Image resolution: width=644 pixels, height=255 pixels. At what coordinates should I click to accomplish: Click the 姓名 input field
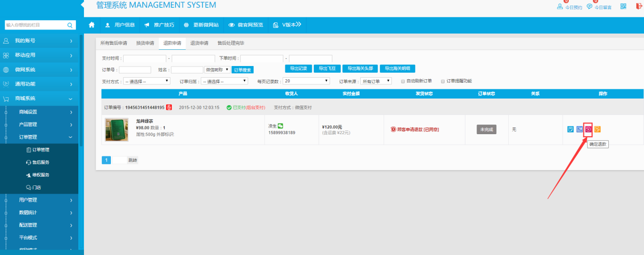click(x=187, y=70)
